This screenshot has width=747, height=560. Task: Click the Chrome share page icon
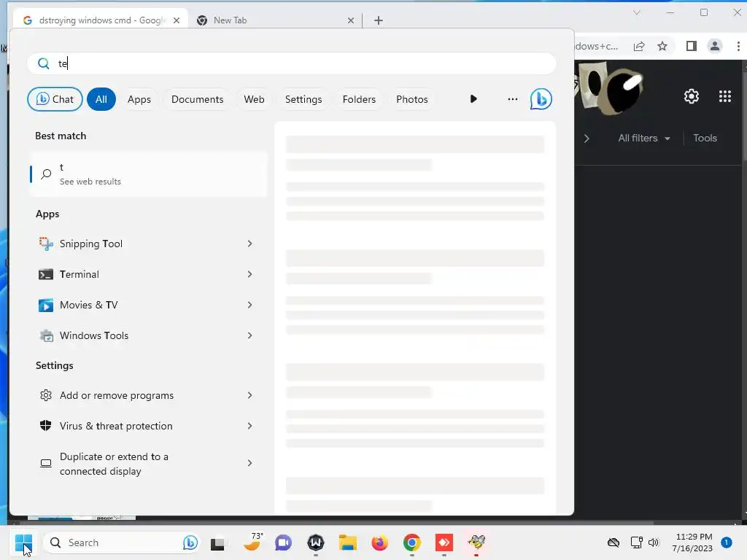[639, 46]
